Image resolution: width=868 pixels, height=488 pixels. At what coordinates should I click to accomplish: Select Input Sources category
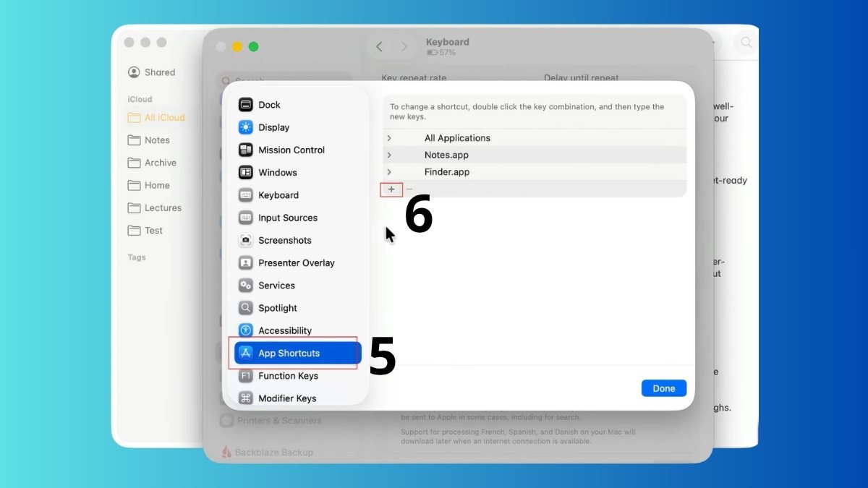(288, 218)
